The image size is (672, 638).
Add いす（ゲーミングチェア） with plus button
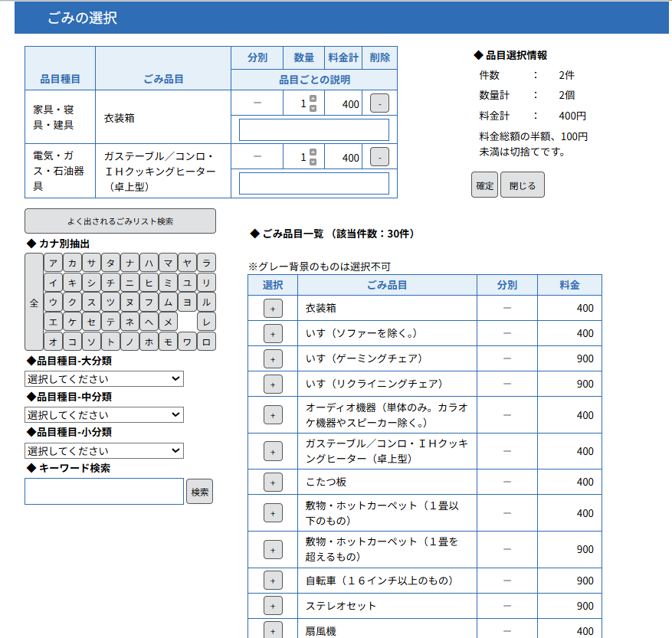tap(272, 358)
